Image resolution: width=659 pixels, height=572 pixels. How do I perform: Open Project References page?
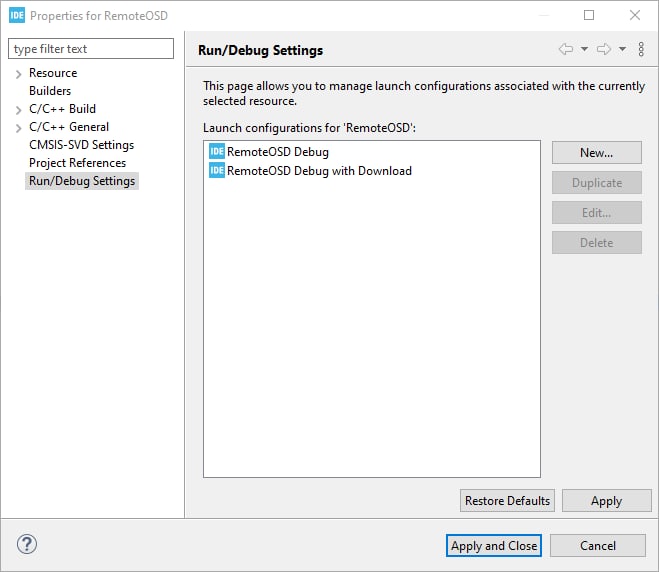point(77,163)
